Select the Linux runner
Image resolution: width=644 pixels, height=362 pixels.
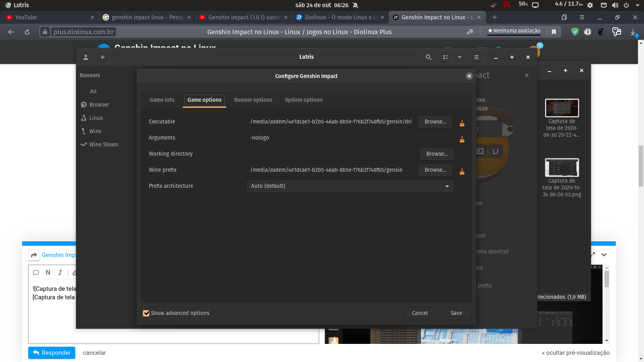click(x=96, y=118)
